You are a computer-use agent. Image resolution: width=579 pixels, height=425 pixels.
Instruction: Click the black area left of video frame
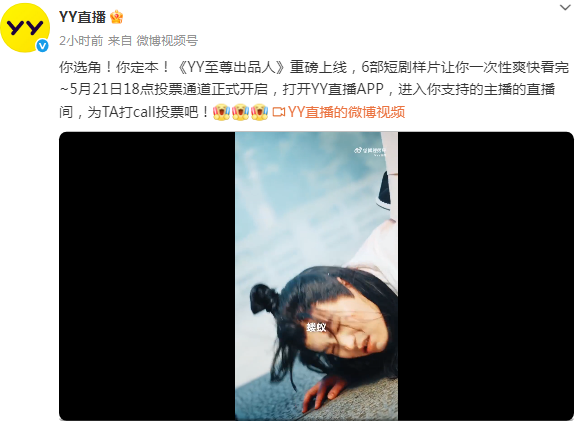tap(147, 276)
